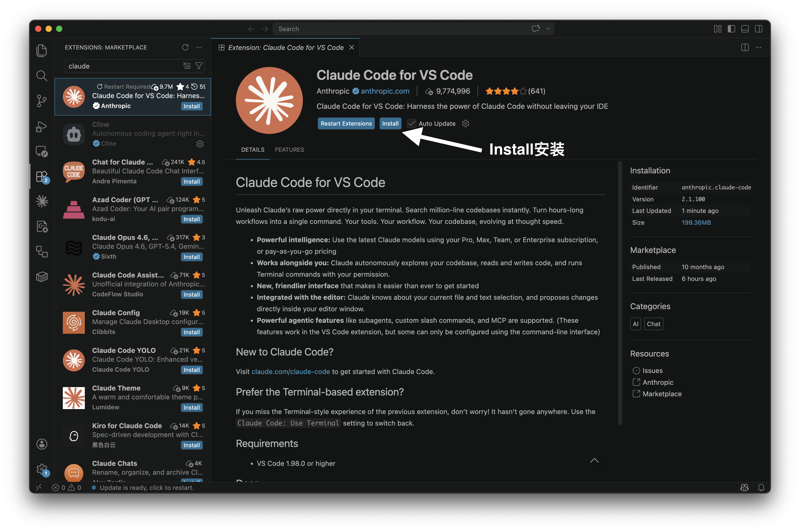Open the Extensions view with badge 2
800x532 pixels.
tap(42, 177)
